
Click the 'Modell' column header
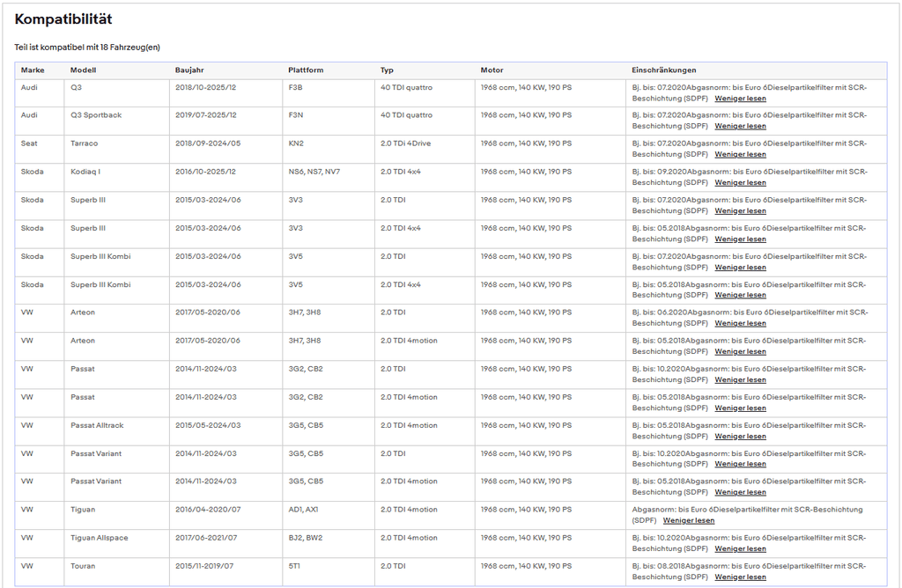(x=84, y=70)
